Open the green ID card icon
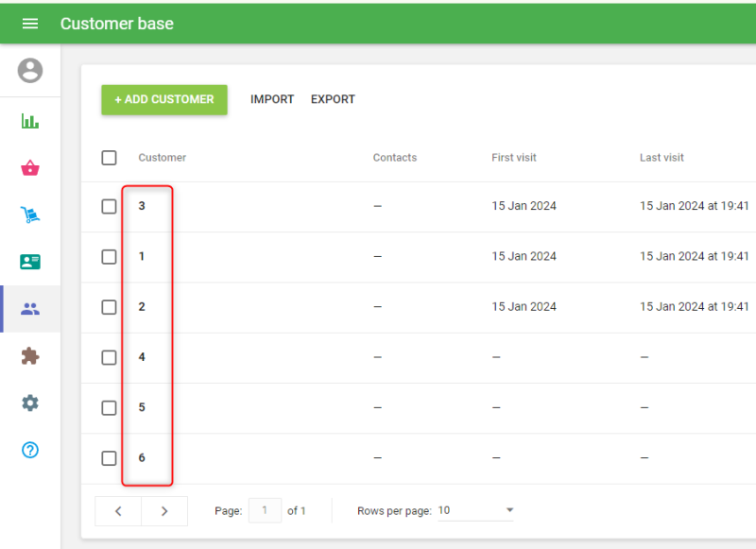 30,262
